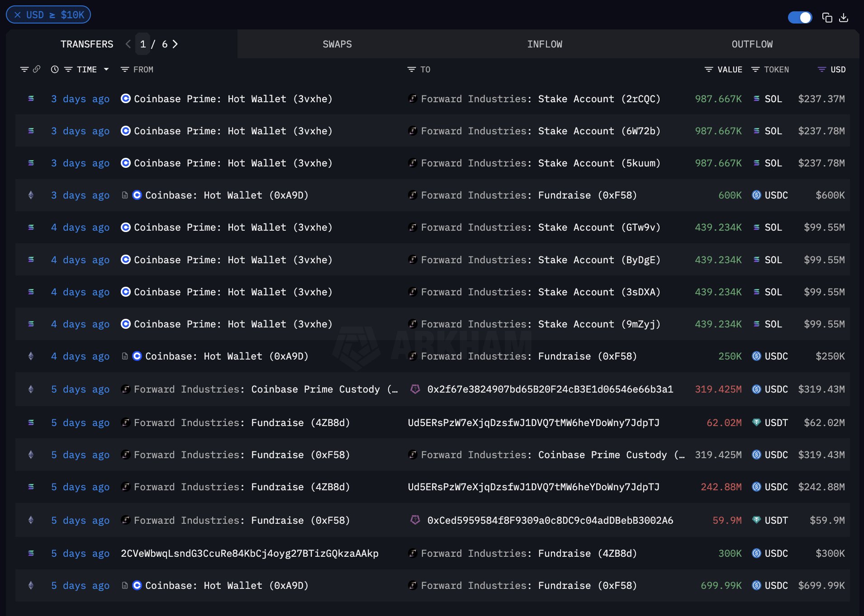
Task: Open Forward Industries Stake Account (2rCQC)
Action: pos(541,99)
